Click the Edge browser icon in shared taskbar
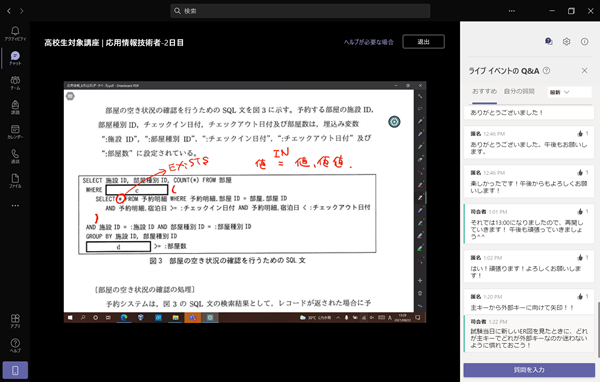Screen dimensions: 600x382 tap(124, 317)
